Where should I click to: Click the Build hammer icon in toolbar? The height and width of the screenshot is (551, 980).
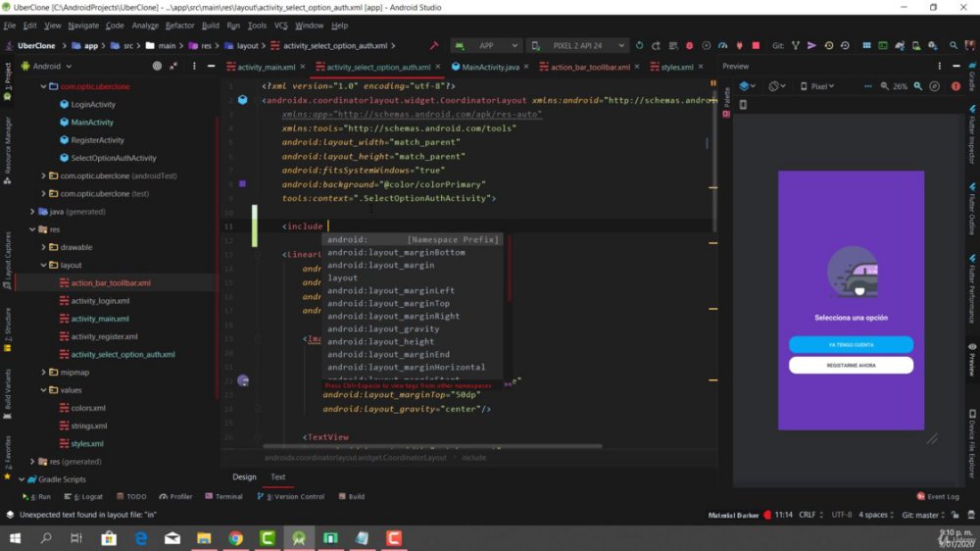click(x=434, y=46)
